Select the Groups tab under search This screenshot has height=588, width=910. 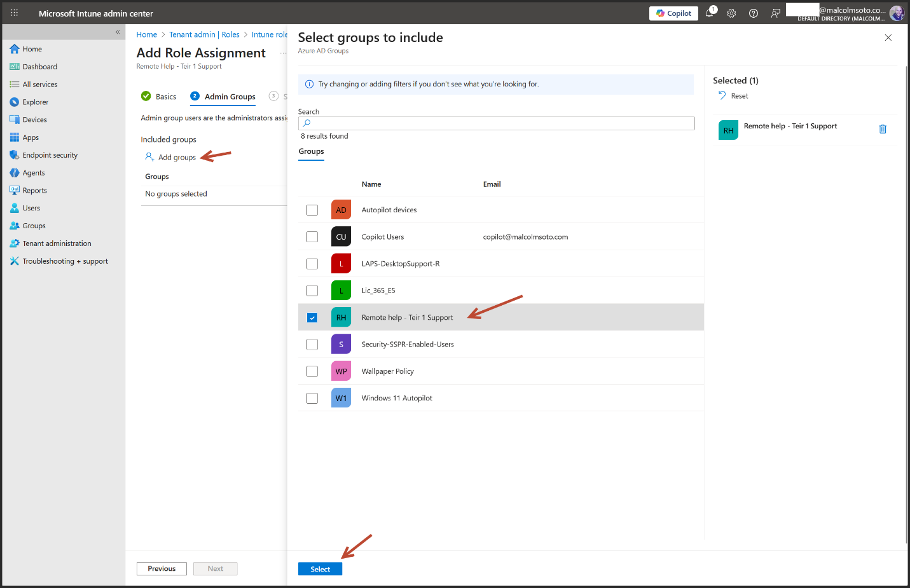(311, 151)
